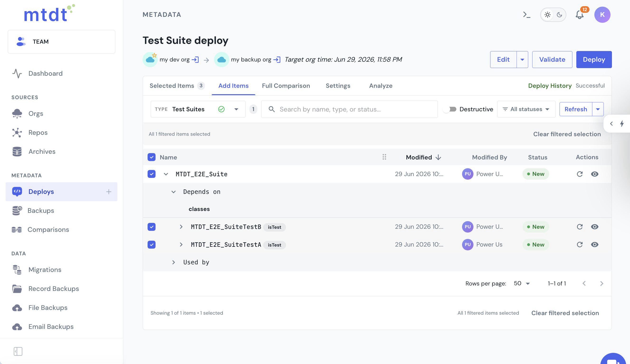
Task: Open login link for my dev org
Action: click(195, 59)
